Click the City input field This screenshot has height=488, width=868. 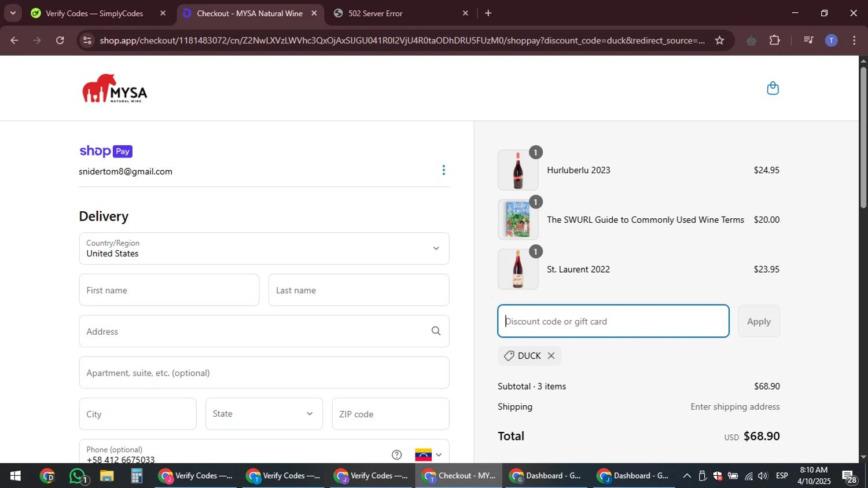(x=138, y=414)
